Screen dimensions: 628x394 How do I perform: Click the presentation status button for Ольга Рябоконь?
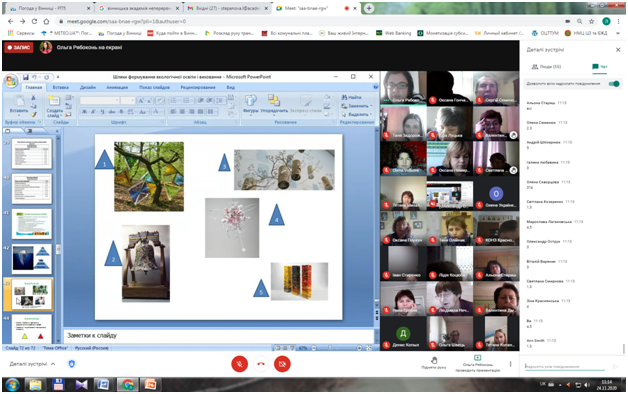(477, 364)
